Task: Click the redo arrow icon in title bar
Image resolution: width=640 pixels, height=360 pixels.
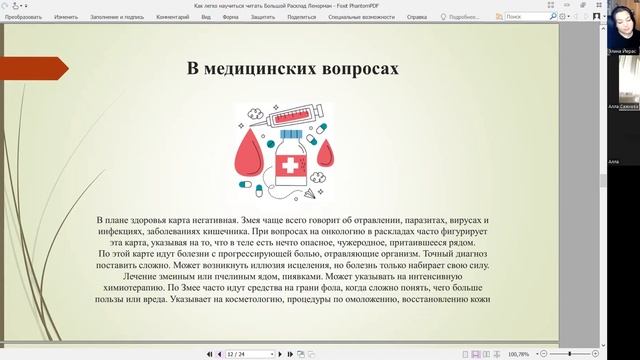Action: point(5,6)
